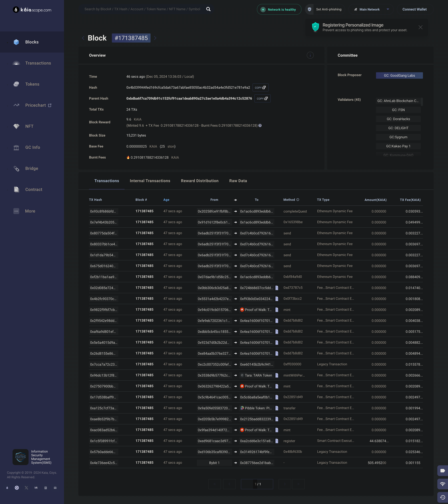Open GC: GoodGang Labs block proposer
The image size is (448, 504).
click(x=399, y=75)
